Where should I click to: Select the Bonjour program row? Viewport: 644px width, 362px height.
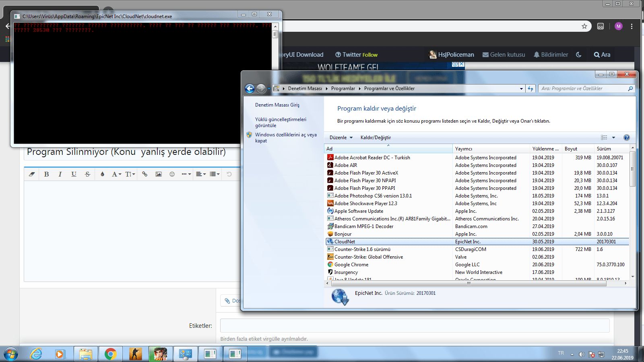click(477, 234)
